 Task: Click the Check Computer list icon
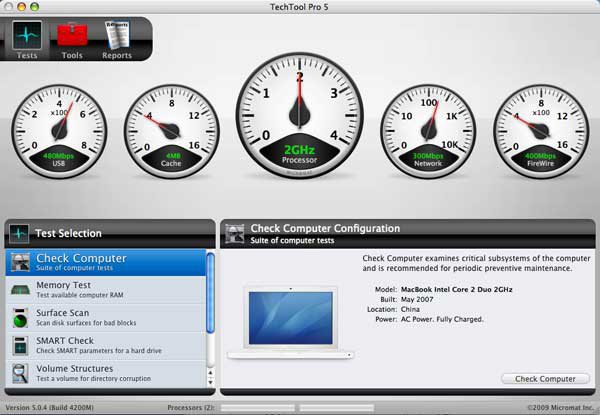21,262
